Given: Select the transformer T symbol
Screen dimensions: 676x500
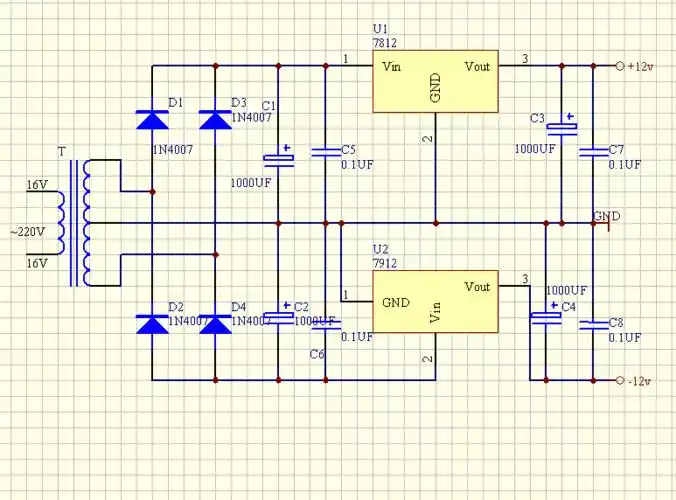Looking at the screenshot, I should tap(75, 223).
